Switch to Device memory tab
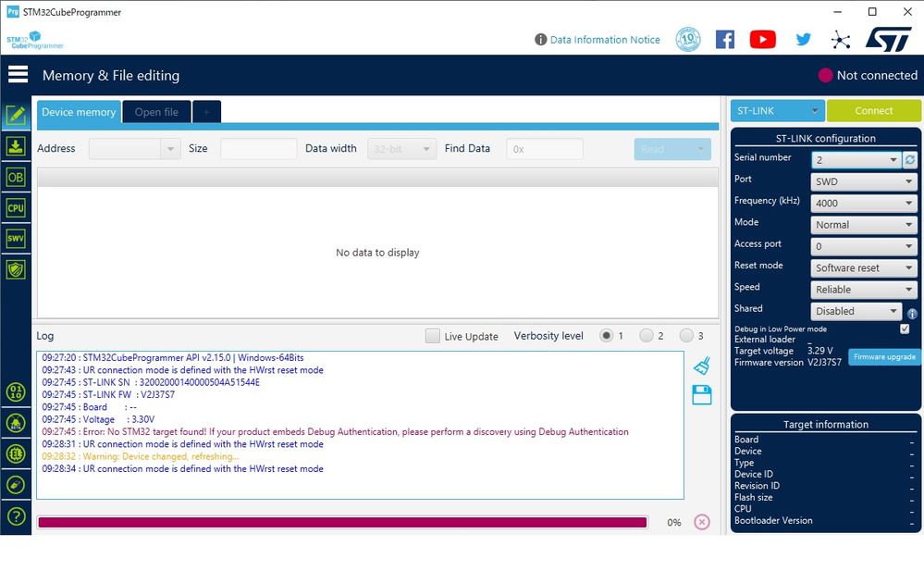Screen dimensions: 924x583 tap(79, 112)
